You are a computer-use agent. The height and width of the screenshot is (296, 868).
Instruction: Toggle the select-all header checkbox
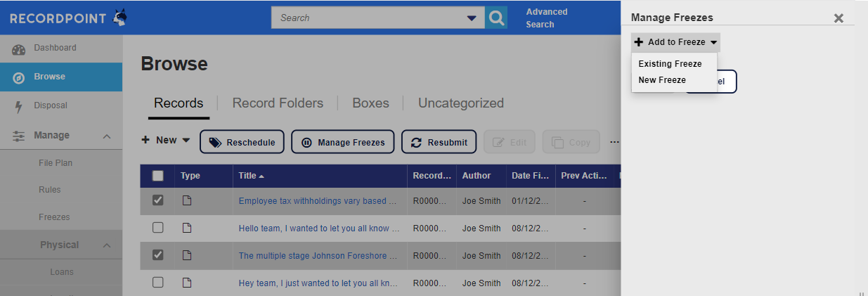click(158, 176)
